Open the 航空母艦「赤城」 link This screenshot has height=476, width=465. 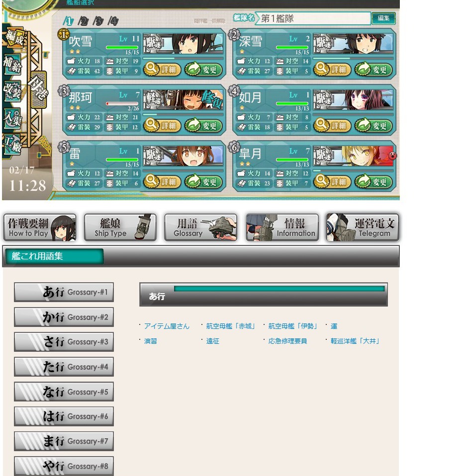pos(230,326)
